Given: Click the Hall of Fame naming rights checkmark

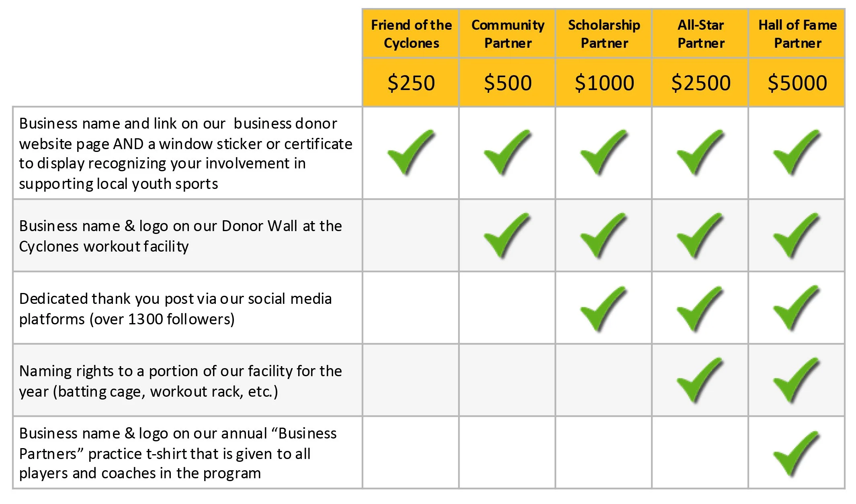Looking at the screenshot, I should point(797,380).
